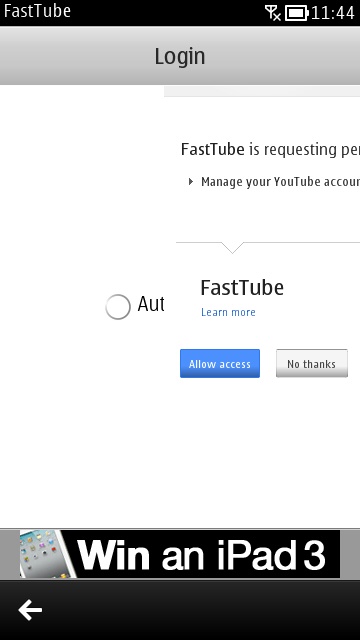Click the FastTube is requesting permission text
Viewport: 360px width, 640px height.
270,150
